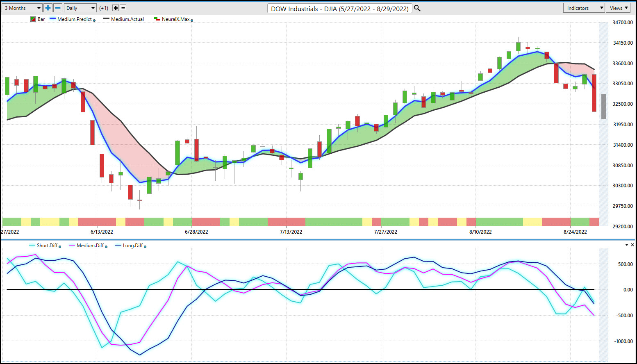Click the Long.Diff navy line legend swatch
Viewport: 637px width, 364px height.
pyautogui.click(x=118, y=245)
